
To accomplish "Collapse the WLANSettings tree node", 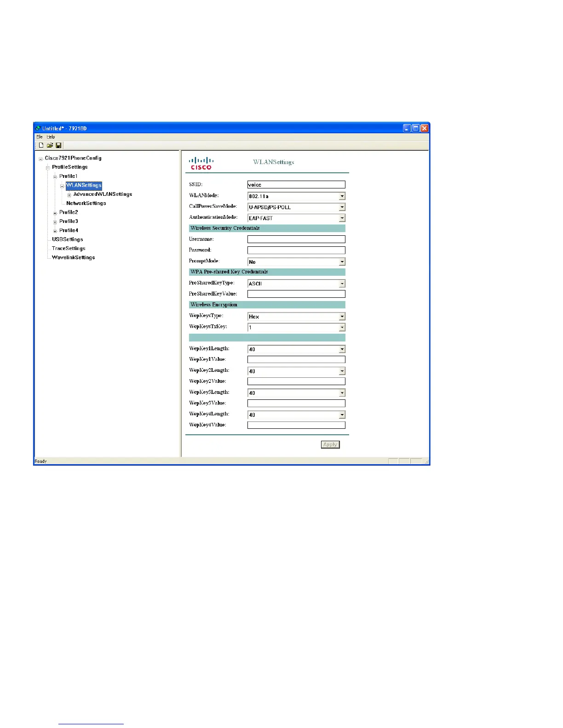I will point(62,186).
